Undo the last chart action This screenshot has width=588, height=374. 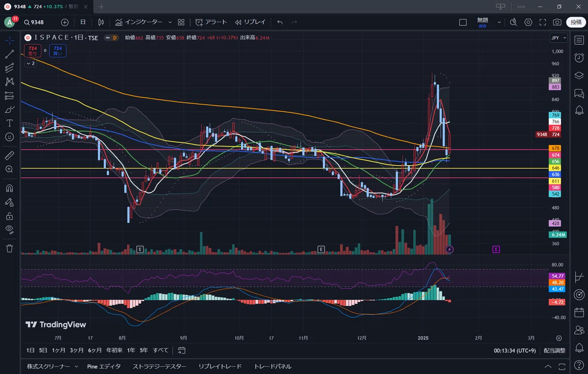click(280, 22)
